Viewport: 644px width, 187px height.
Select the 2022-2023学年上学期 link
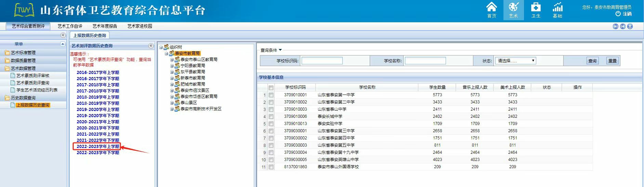(x=98, y=147)
